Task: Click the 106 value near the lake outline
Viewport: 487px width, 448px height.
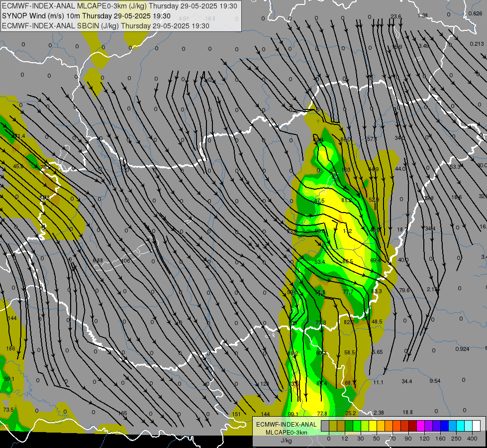Action: (125, 261)
